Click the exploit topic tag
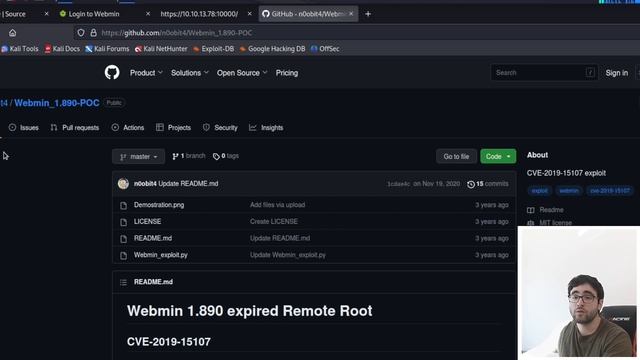The height and width of the screenshot is (360, 640). tap(540, 191)
